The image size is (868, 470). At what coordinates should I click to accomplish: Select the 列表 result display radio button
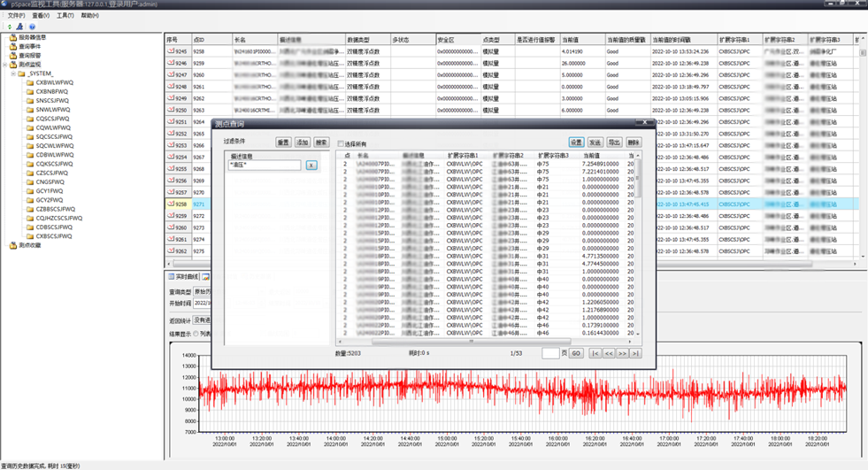tap(196, 334)
